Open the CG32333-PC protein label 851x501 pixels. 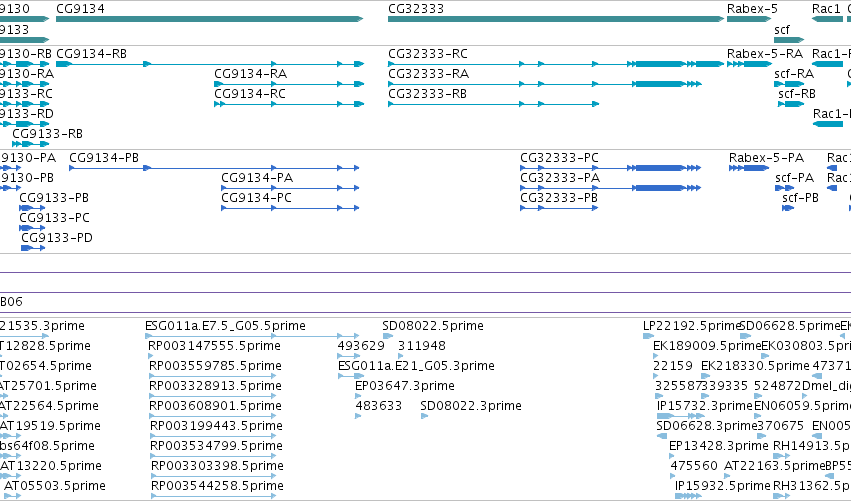click(560, 158)
